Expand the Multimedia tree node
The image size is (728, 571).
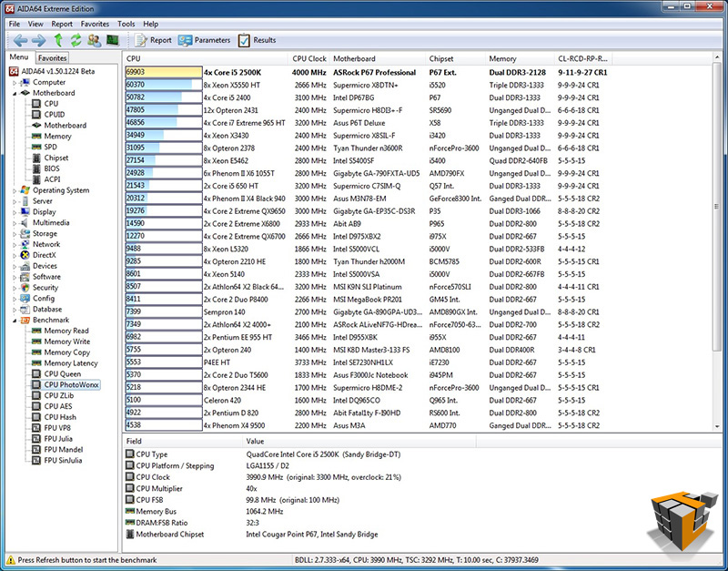click(15, 223)
